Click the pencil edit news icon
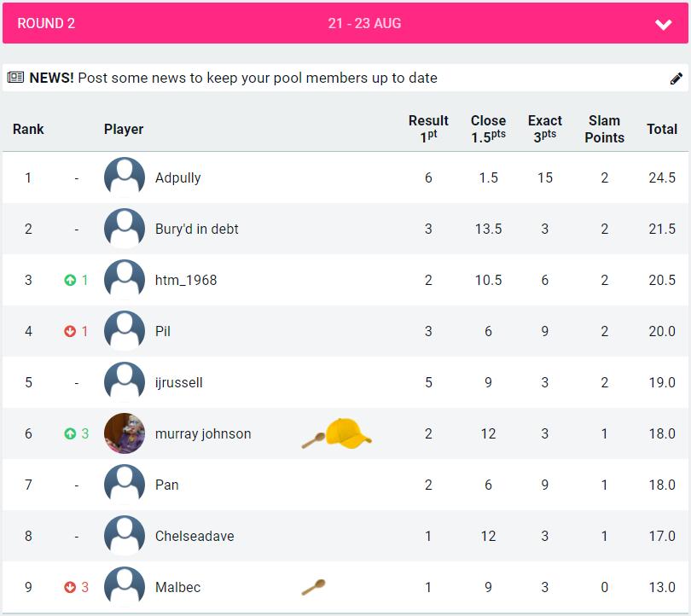Viewport: 691px width, 616px height. (x=676, y=78)
